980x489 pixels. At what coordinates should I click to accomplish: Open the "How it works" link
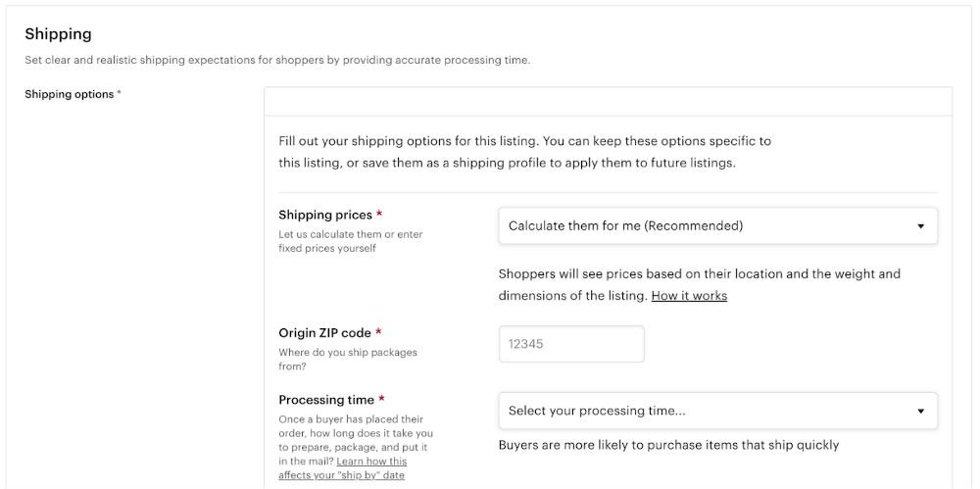point(689,296)
